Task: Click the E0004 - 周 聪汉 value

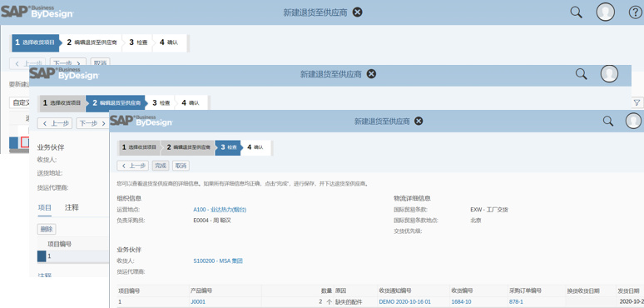Action: 212,221
